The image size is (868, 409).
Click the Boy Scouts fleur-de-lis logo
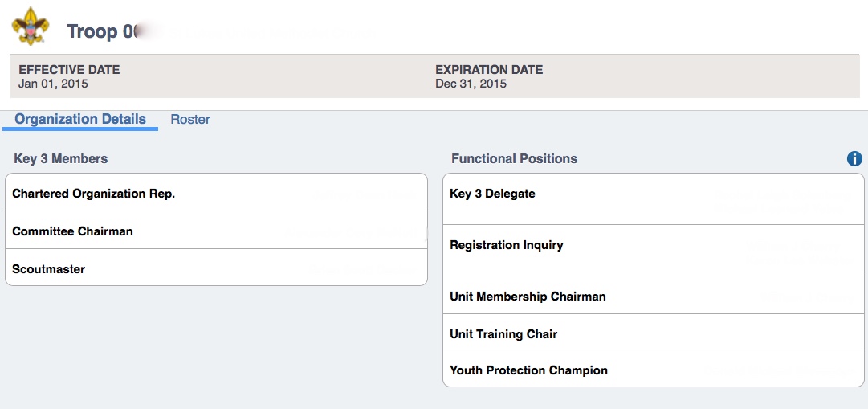click(31, 26)
